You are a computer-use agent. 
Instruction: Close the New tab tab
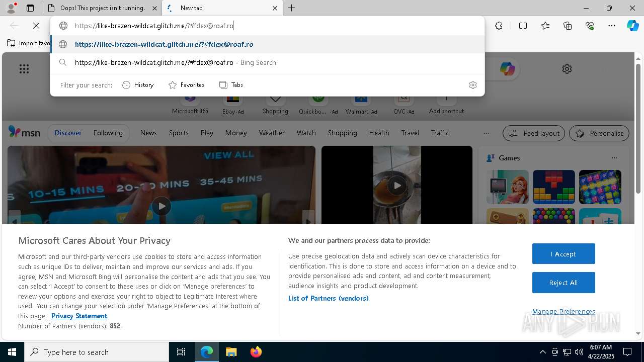pyautogui.click(x=275, y=8)
